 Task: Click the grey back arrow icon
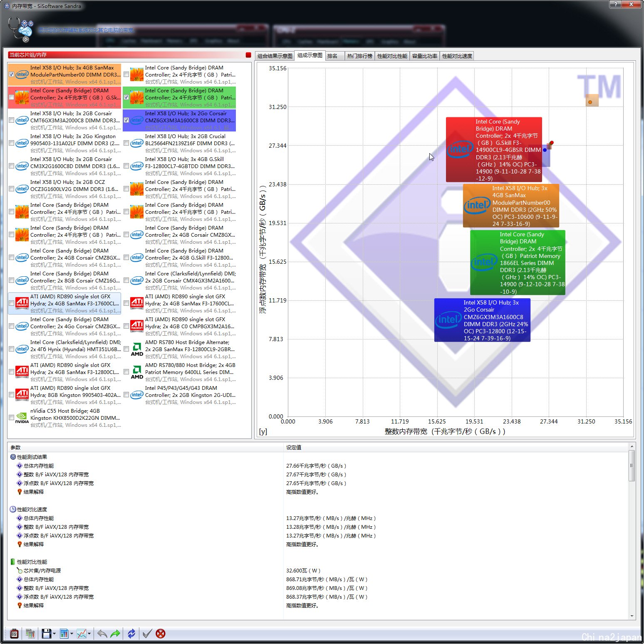[102, 634]
